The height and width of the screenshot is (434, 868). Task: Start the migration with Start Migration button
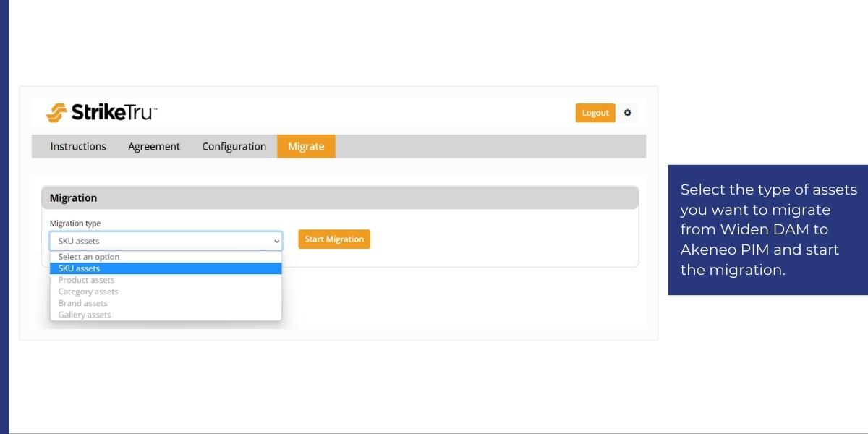pos(334,239)
